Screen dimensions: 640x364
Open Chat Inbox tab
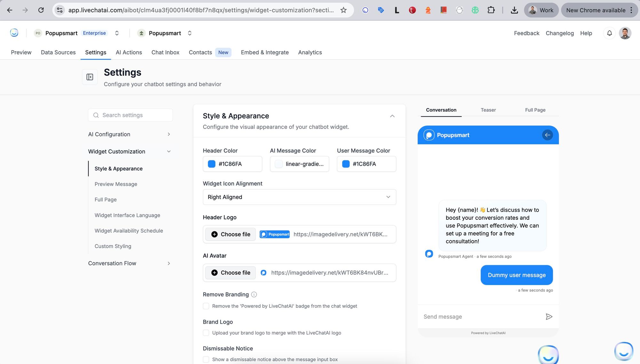(165, 52)
